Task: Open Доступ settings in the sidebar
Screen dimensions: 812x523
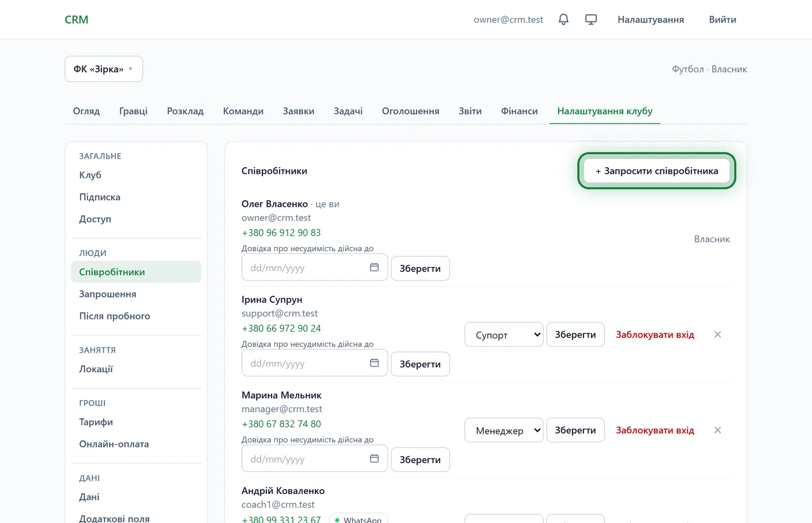Action: point(136,219)
